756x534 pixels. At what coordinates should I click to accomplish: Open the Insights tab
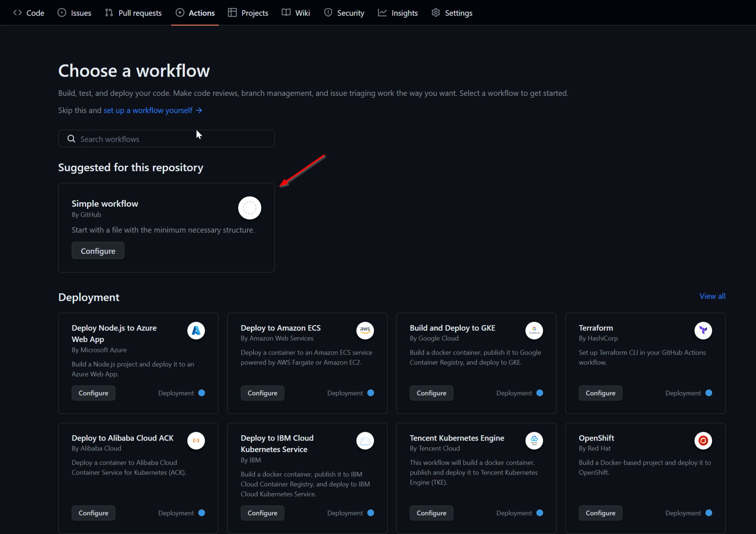point(398,13)
